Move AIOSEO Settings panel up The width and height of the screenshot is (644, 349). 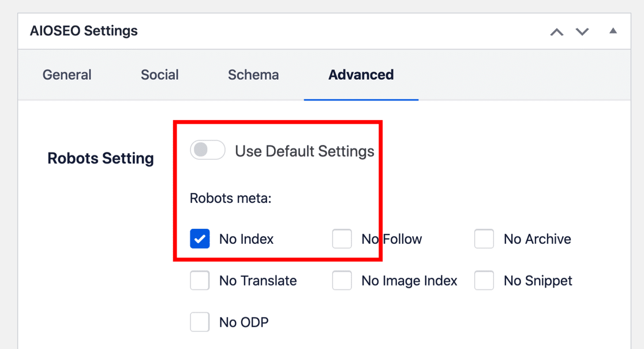[556, 32]
